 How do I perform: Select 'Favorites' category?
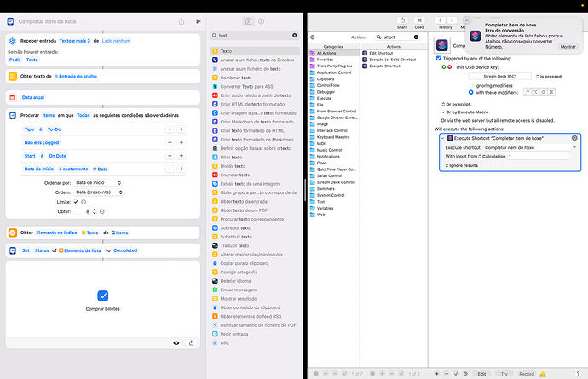click(x=334, y=60)
